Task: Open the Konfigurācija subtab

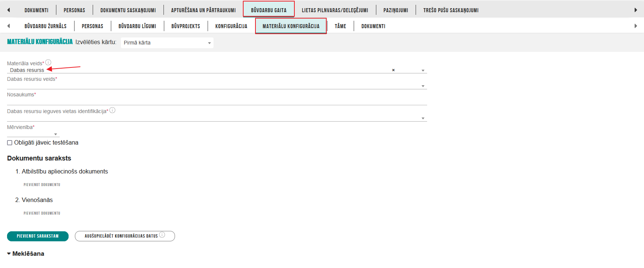Action: [231, 26]
